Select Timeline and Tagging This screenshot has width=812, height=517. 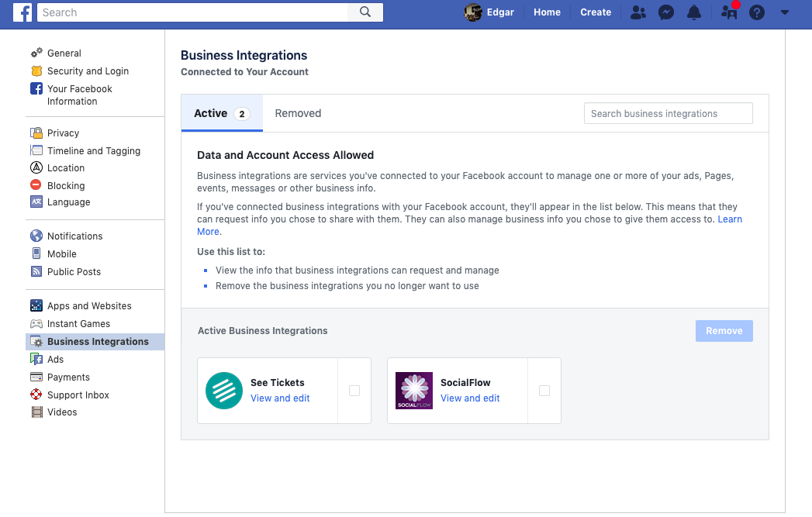[x=94, y=150]
